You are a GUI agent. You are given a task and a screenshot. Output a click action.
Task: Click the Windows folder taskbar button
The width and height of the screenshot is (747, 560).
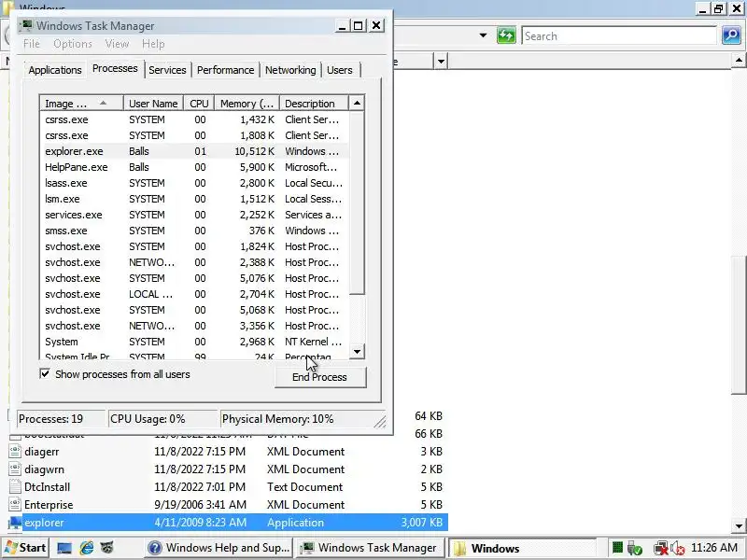click(x=522, y=548)
